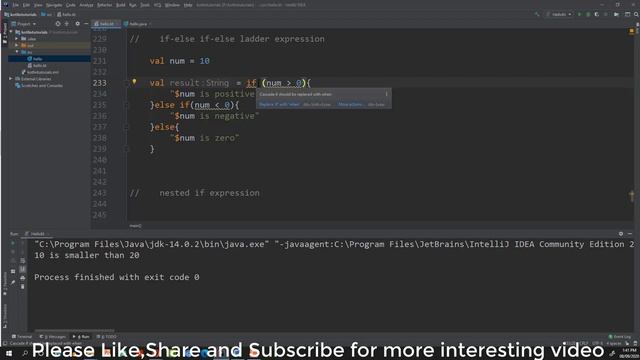Open the Messages tool window tab
Viewport: 640px width, 360px height.
click(53, 337)
